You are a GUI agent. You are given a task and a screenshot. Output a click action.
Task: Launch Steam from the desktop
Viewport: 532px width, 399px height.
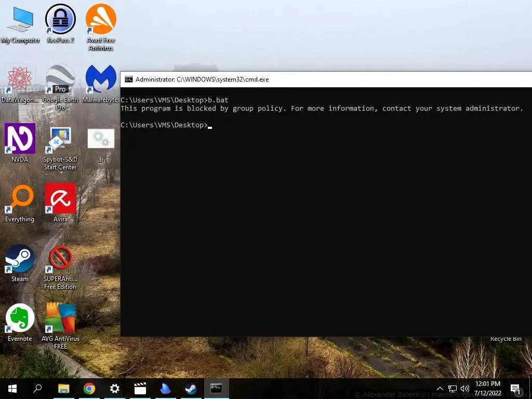[x=20, y=263]
